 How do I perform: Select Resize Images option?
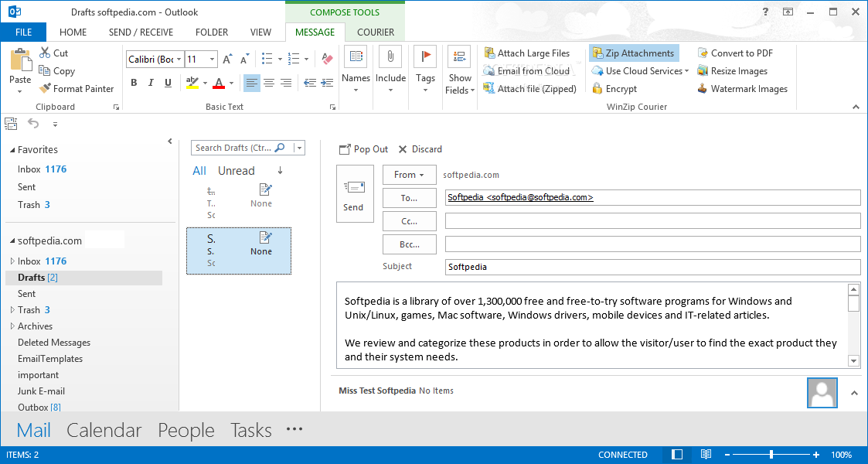[733, 71]
